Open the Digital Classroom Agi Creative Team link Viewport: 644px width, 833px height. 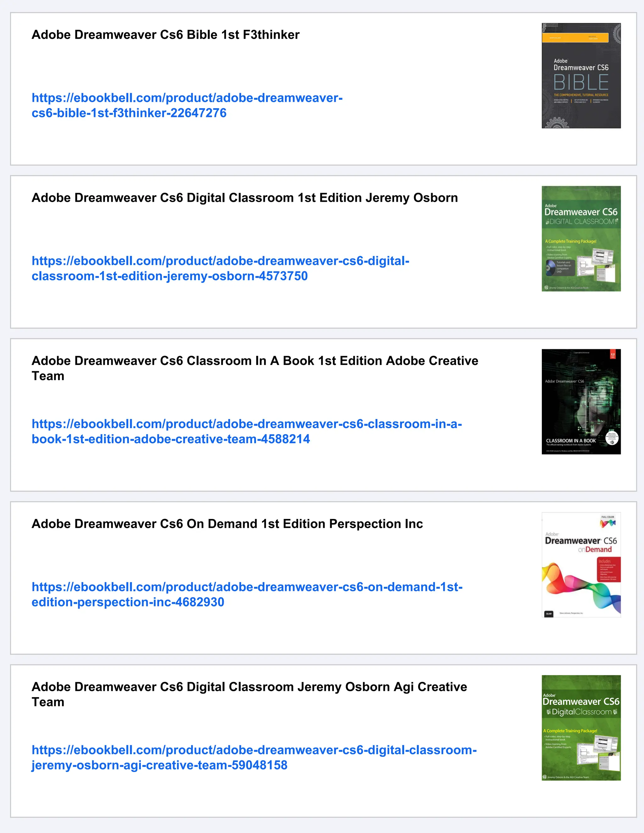(x=254, y=758)
